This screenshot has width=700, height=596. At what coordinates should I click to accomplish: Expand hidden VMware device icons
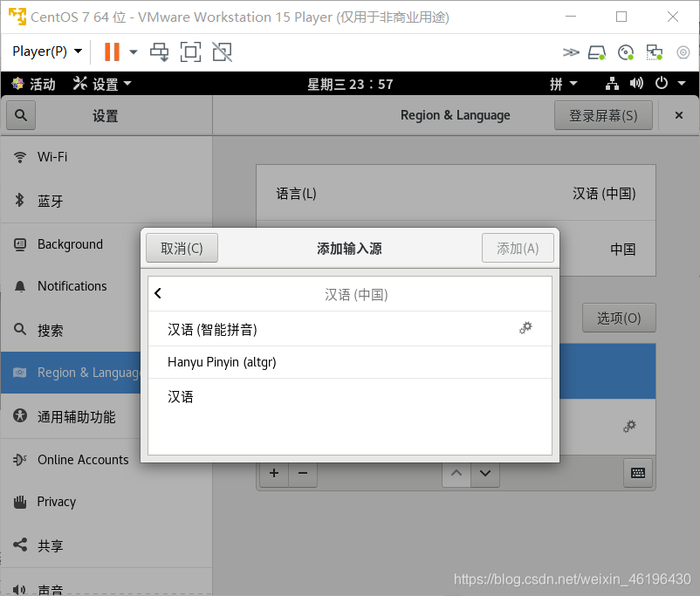(x=571, y=52)
